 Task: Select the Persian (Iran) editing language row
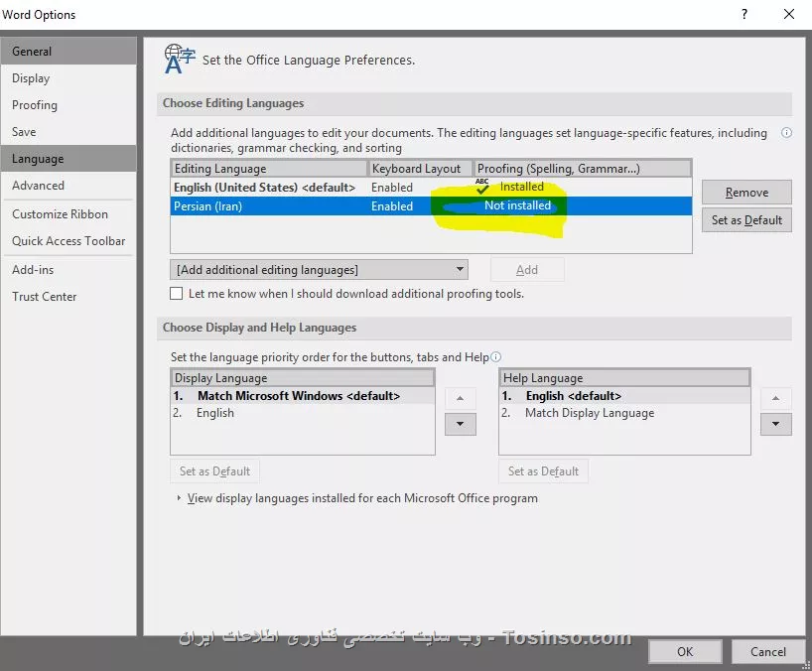click(x=431, y=206)
